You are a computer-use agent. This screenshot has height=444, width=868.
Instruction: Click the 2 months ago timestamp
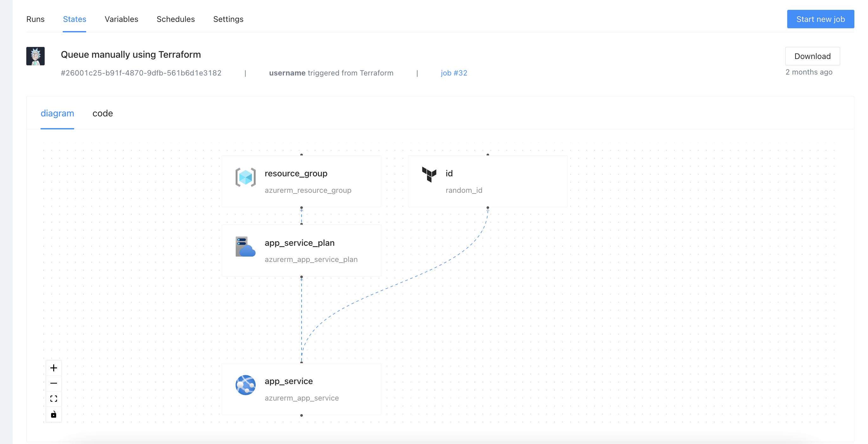[809, 72]
